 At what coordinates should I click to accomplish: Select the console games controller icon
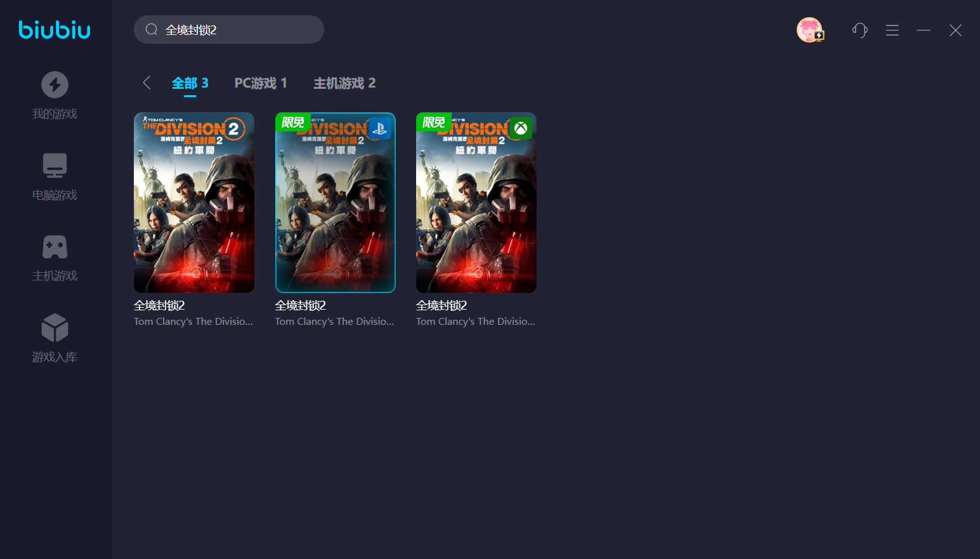pos(55,247)
